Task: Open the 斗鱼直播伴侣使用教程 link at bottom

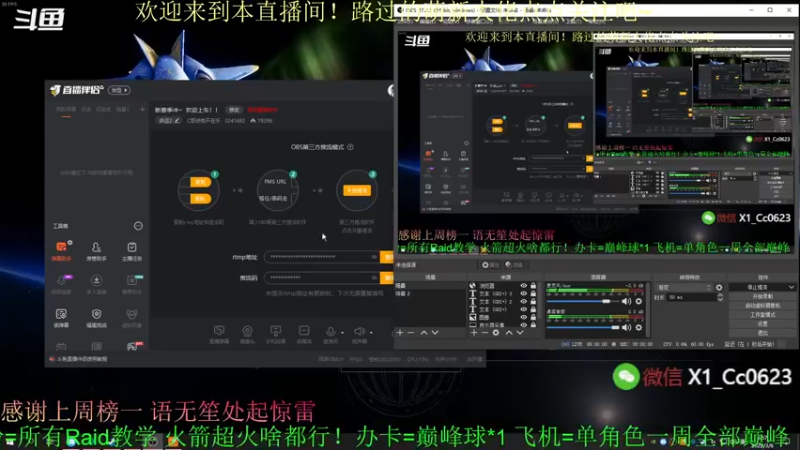Action: point(82,359)
